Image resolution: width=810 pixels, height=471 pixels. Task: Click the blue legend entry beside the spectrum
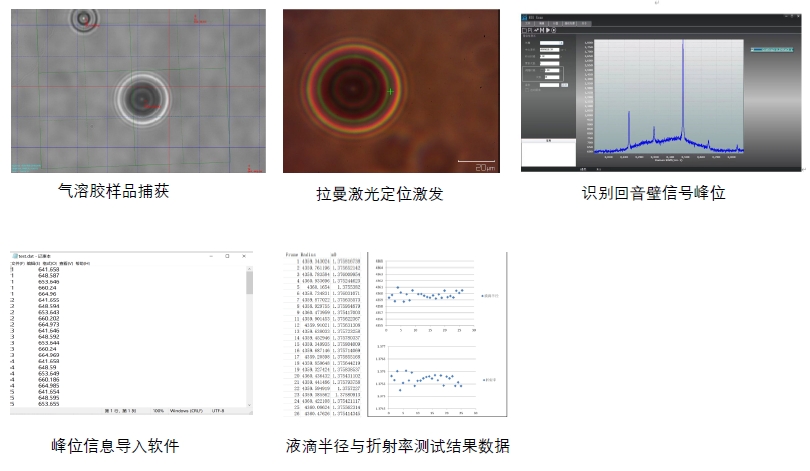[771, 48]
